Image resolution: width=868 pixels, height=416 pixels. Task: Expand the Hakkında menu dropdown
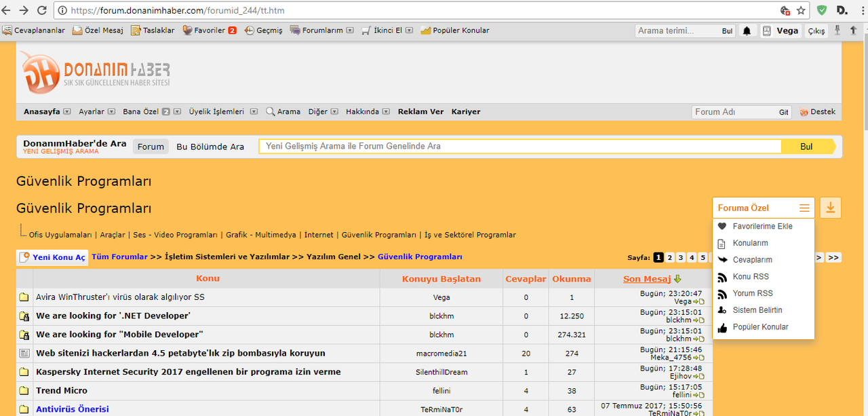click(x=386, y=112)
